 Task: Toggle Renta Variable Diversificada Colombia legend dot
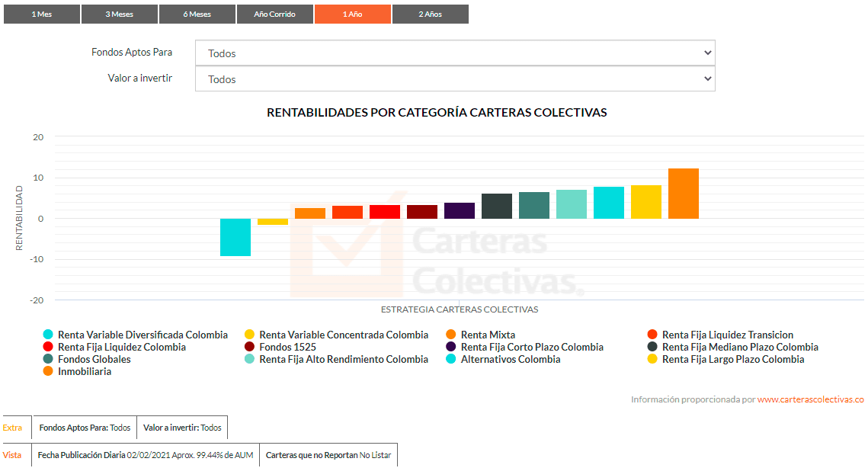click(48, 335)
